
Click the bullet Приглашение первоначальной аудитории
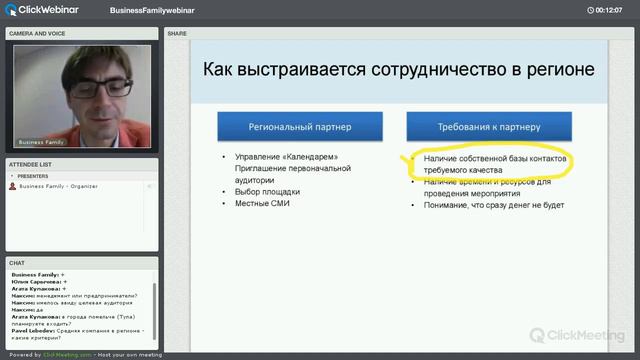pos(293,174)
